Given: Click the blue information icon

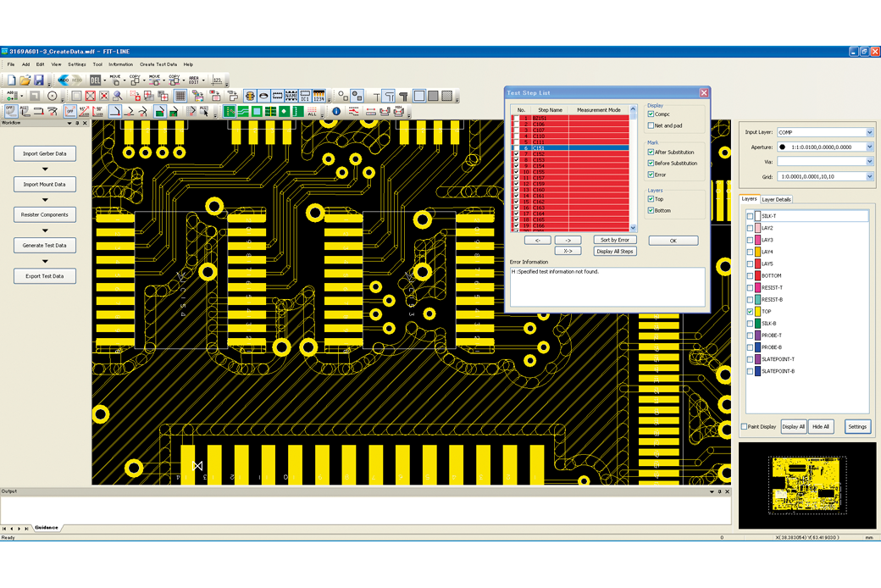Looking at the screenshot, I should (x=336, y=111).
